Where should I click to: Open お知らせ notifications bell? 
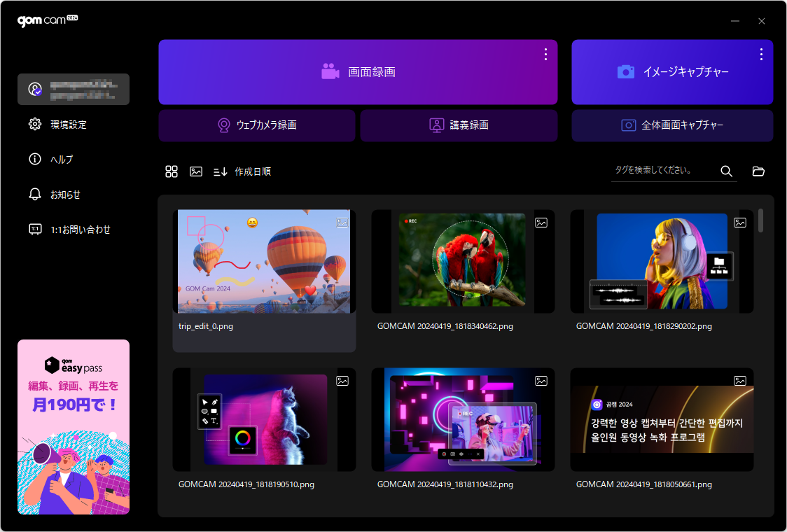pyautogui.click(x=35, y=195)
